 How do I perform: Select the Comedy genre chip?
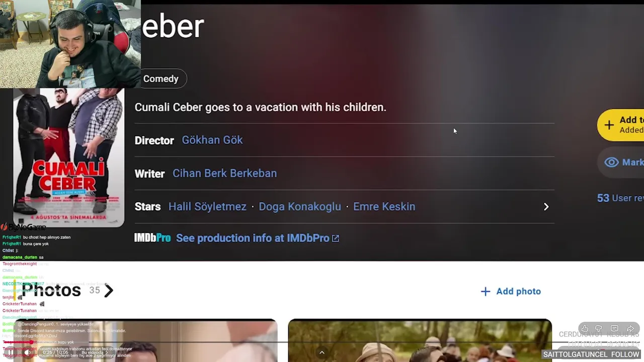(161, 79)
